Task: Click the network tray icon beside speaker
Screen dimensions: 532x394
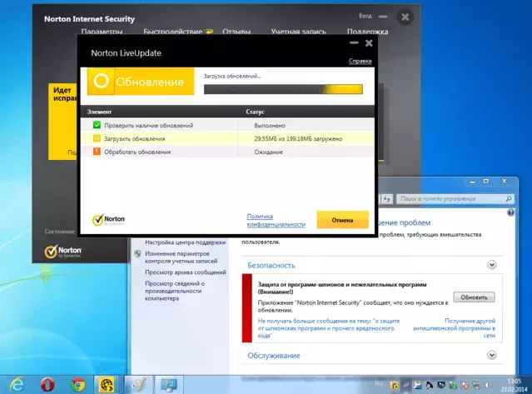Action: (476, 385)
